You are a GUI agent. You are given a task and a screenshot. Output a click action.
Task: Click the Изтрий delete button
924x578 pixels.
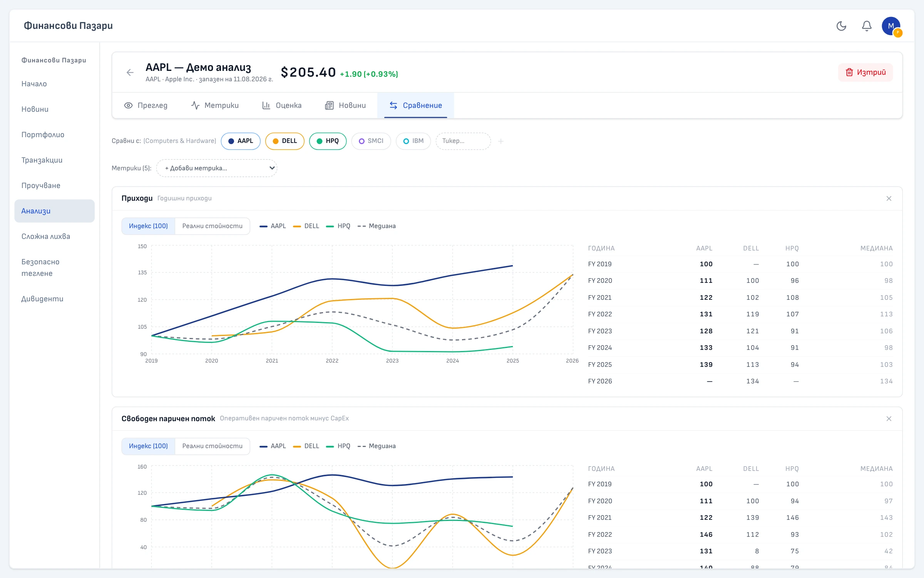(x=865, y=72)
